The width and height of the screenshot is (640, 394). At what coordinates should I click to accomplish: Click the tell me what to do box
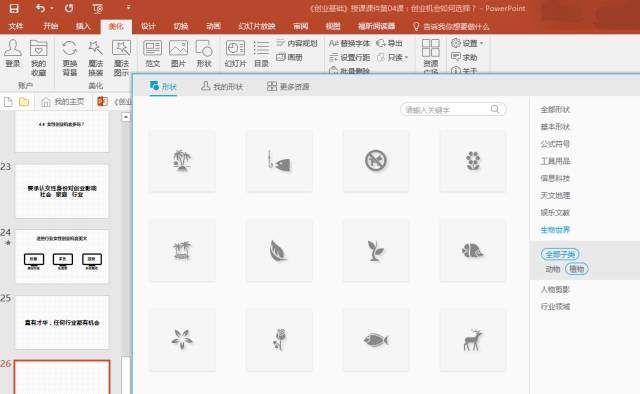coord(451,27)
